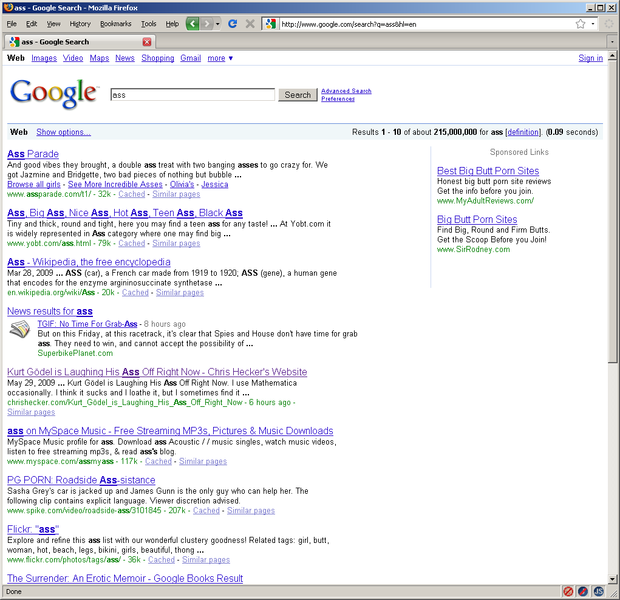Open the Wikipedia free encyclopedia result
620x600 pixels.
click(x=89, y=262)
